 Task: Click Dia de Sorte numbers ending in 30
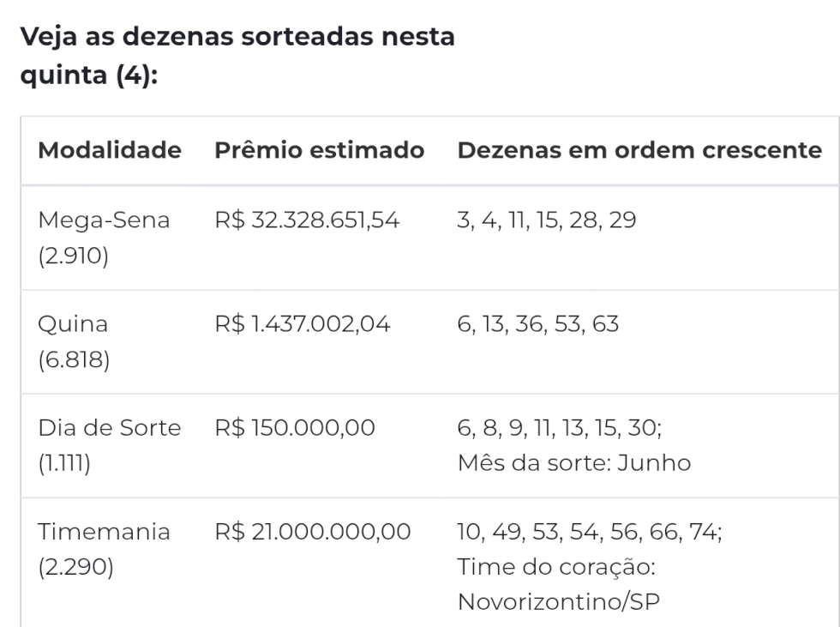(559, 428)
